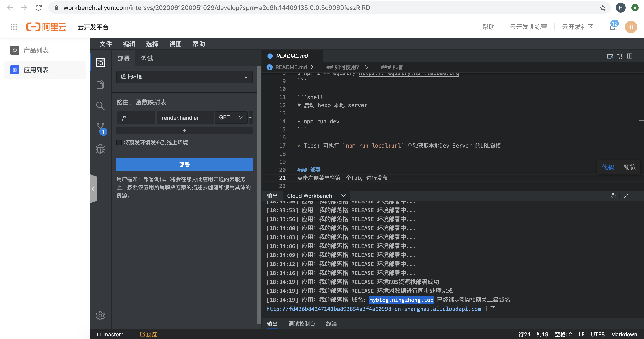Open the 文件 menu

[x=105, y=44]
